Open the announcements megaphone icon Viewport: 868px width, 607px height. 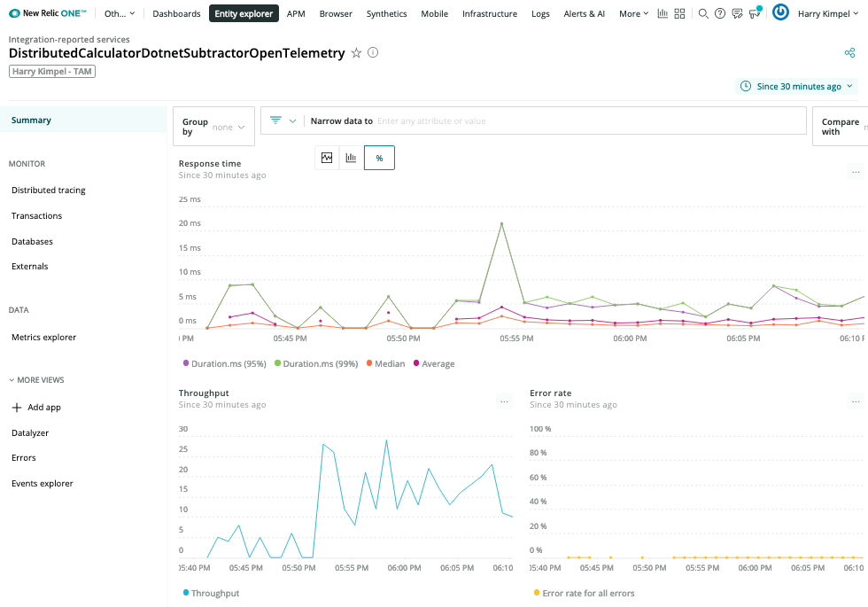[x=755, y=13]
